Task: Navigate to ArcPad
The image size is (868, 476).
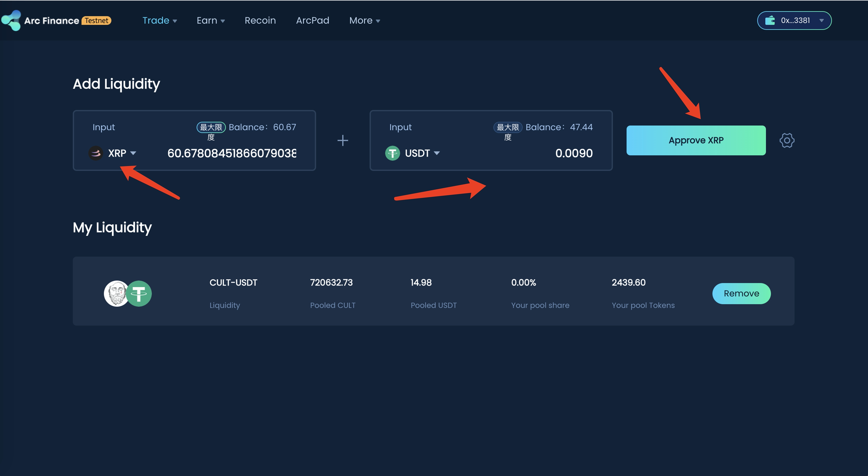Action: click(312, 21)
